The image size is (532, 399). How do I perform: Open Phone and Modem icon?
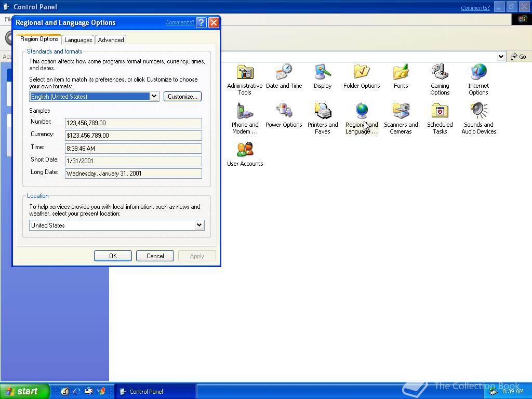(245, 111)
